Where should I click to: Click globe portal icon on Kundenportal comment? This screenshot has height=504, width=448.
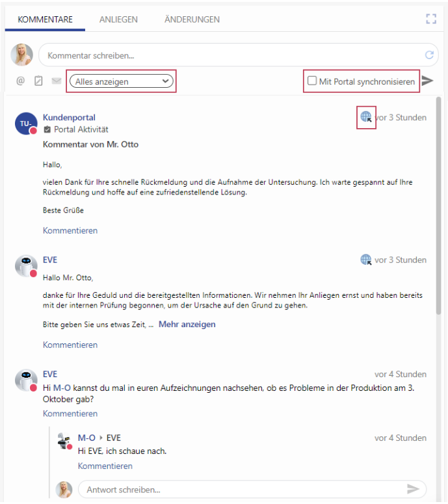366,116
